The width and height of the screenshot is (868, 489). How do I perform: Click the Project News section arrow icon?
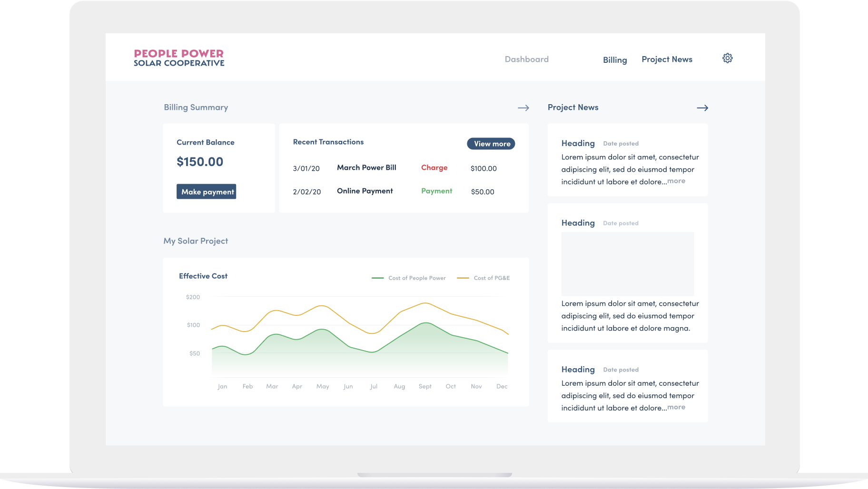coord(702,108)
